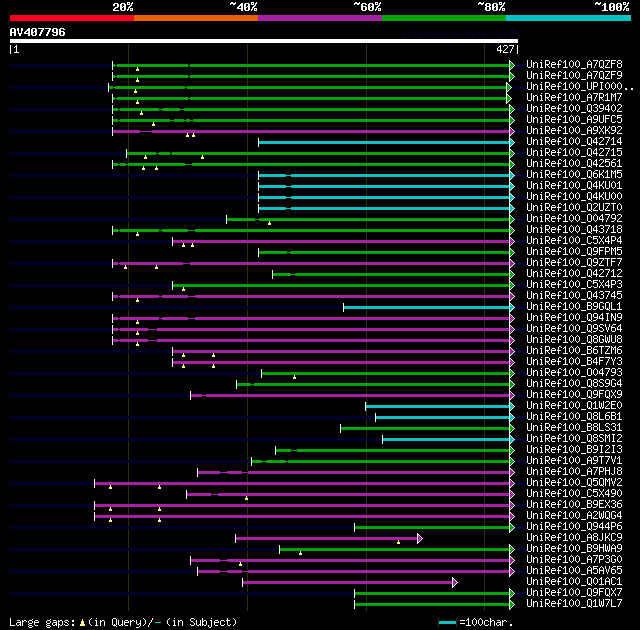Screen dimensions: 640x630
Task: Select the UniRef100_C5X4P3 label
Action: [574, 285]
